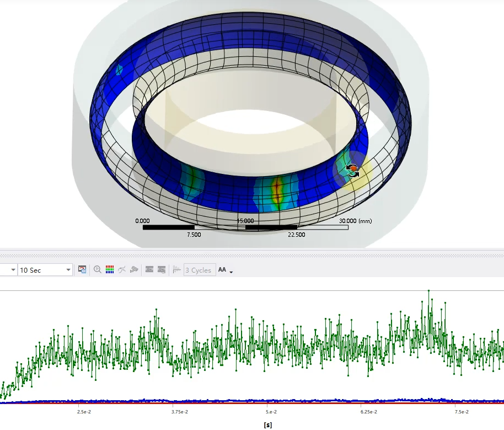Click the greyed camera icon

[x=134, y=269]
